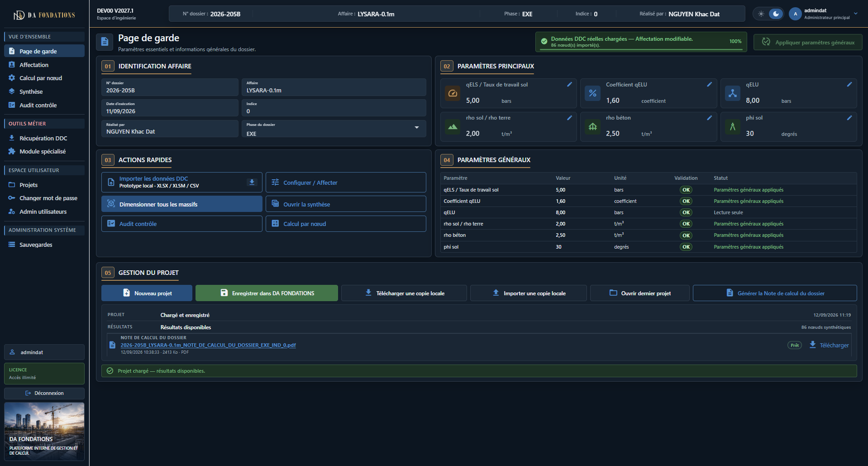Open the note de calcul PDF link

point(208,345)
